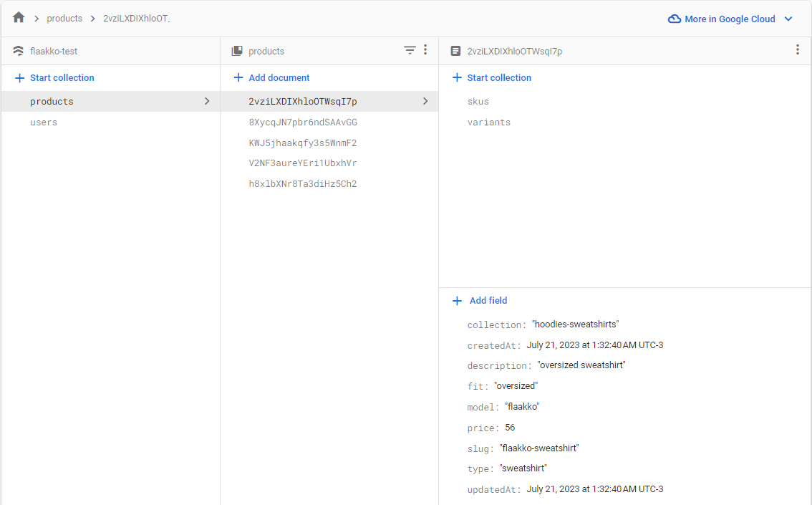Click the home icon in the breadcrumb
Screen dimensions: 812x505
[18, 18]
